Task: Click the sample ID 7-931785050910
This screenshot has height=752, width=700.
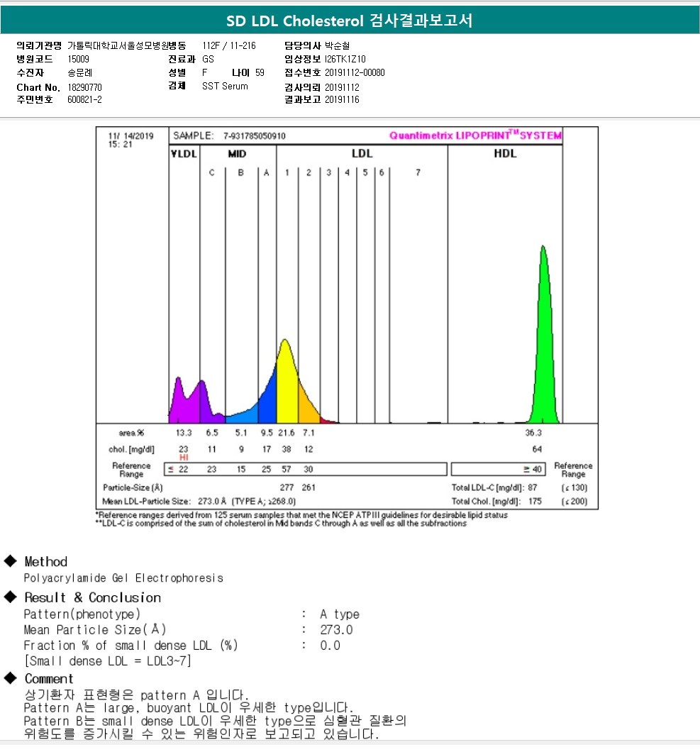Action: click(x=255, y=136)
